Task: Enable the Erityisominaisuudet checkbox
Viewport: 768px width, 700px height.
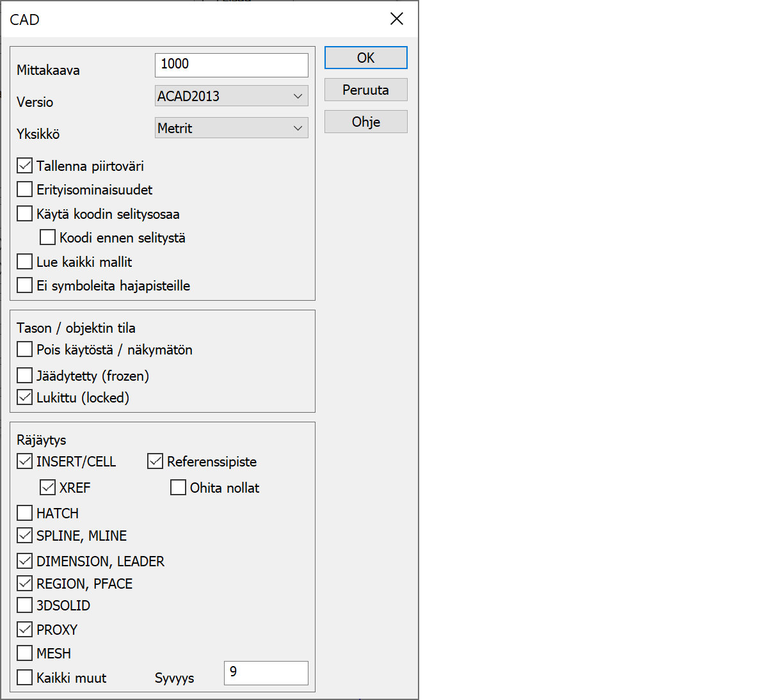Action: (25, 189)
